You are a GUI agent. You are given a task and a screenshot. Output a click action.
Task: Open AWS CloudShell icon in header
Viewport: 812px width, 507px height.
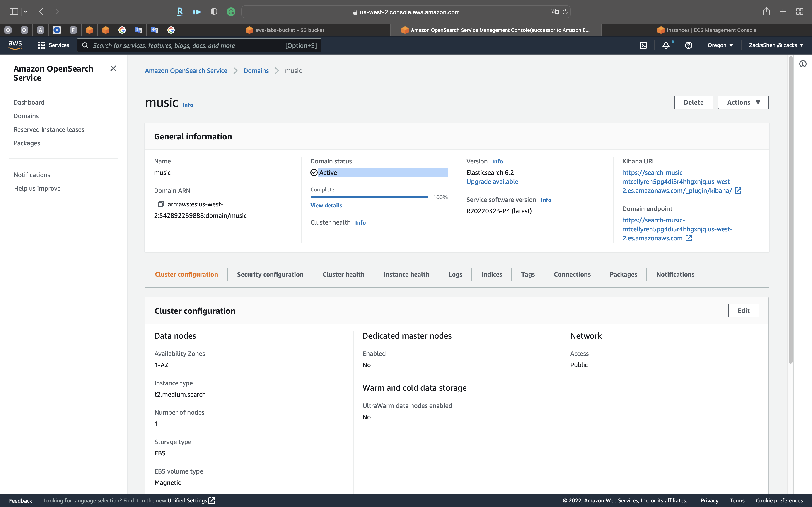point(643,45)
